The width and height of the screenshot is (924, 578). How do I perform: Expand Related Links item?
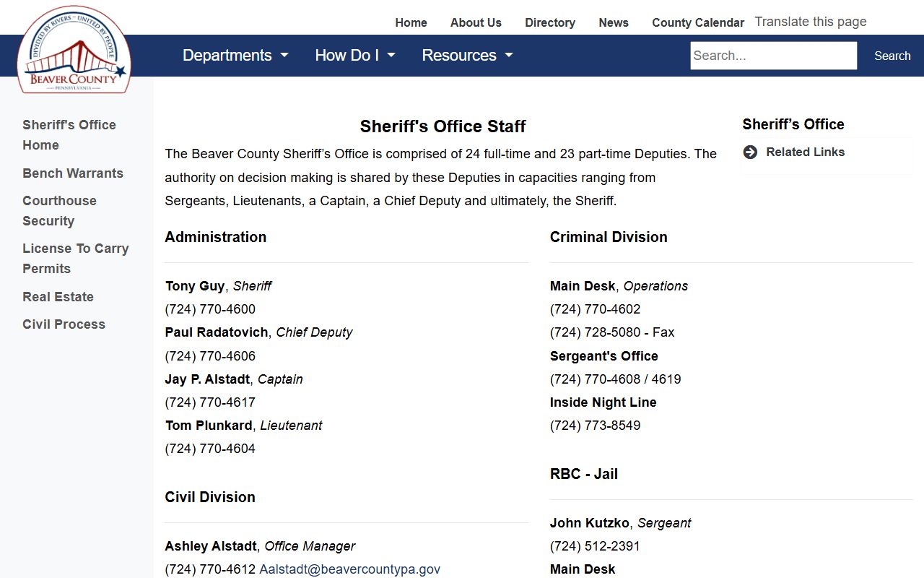[x=806, y=152]
